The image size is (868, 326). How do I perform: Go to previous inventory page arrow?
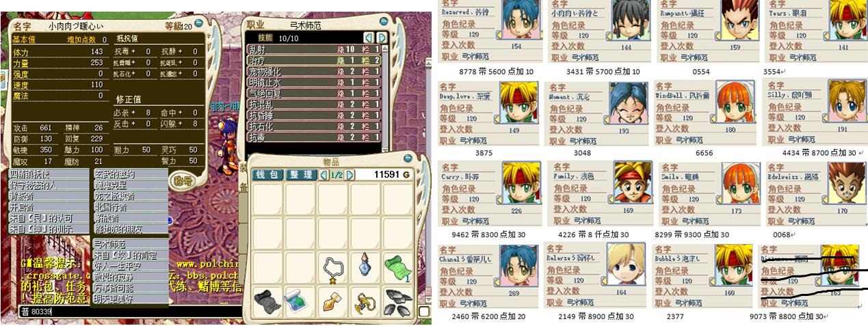pyautogui.click(x=324, y=175)
